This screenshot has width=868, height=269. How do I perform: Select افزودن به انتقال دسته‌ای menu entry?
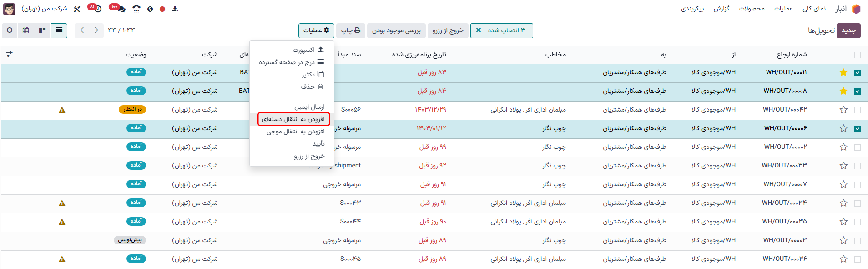pyautogui.click(x=293, y=119)
